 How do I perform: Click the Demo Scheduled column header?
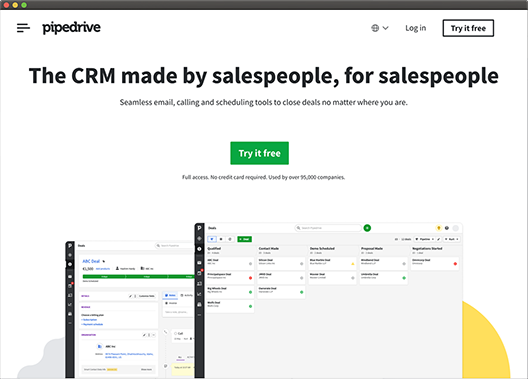[x=322, y=248]
